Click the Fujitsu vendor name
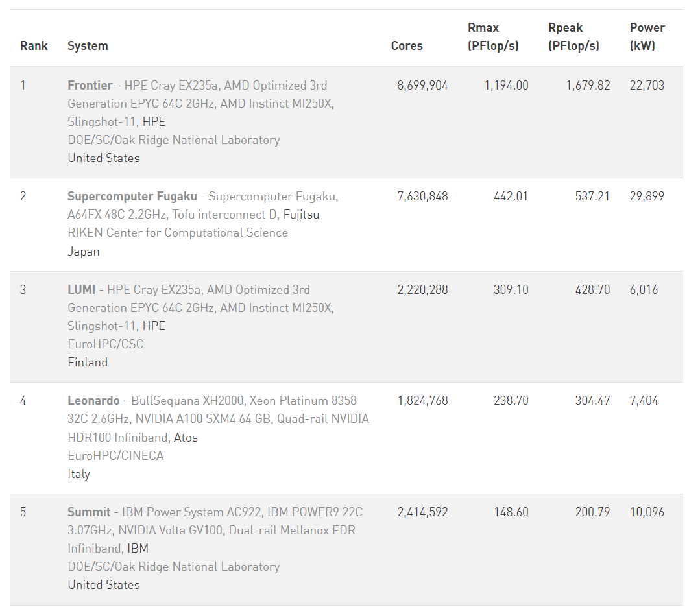The width and height of the screenshot is (700, 609). (301, 215)
